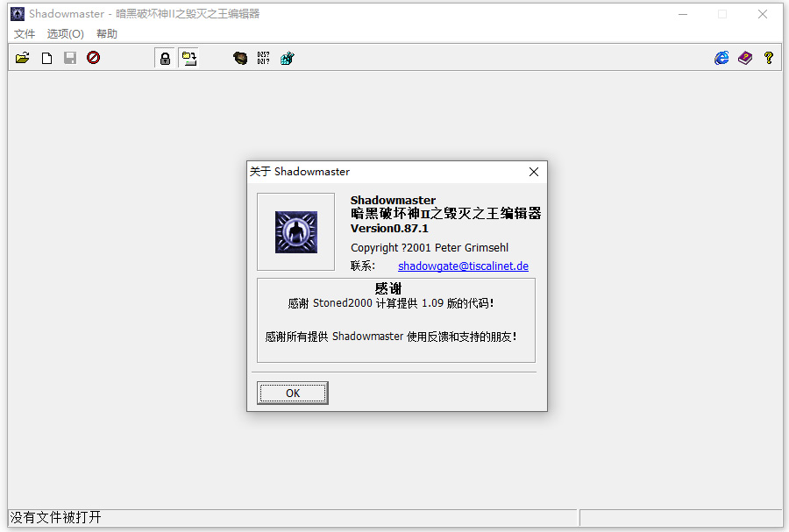Save file using floppy disk icon
Screen dimensions: 789x532
point(70,59)
